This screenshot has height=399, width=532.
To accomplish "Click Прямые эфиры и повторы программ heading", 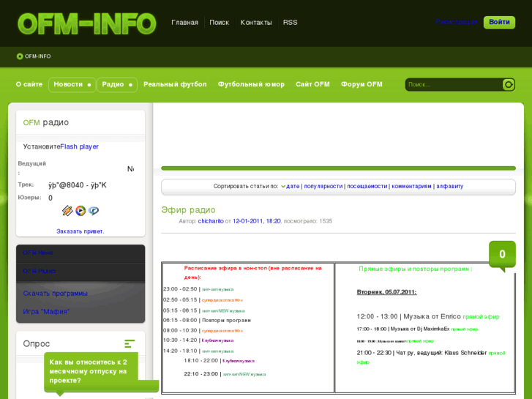I will pos(416,269).
